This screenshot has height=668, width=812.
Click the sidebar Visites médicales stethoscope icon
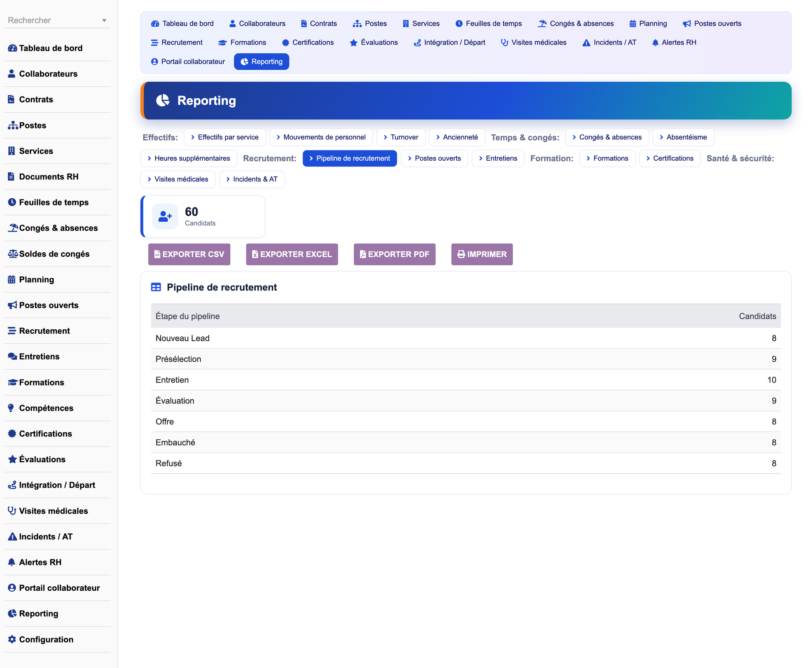click(x=12, y=511)
